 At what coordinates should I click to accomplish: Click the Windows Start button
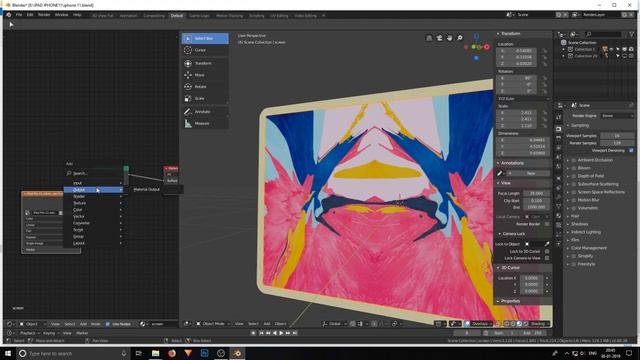click(x=8, y=353)
